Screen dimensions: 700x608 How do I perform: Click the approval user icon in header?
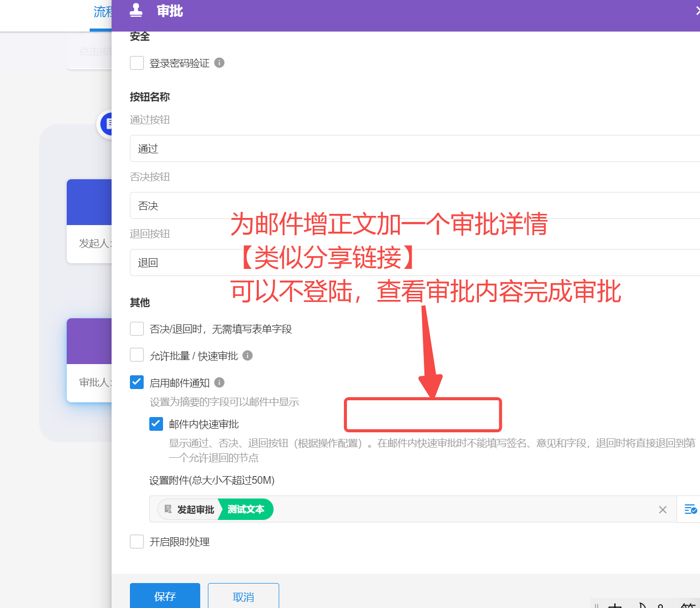point(136,10)
